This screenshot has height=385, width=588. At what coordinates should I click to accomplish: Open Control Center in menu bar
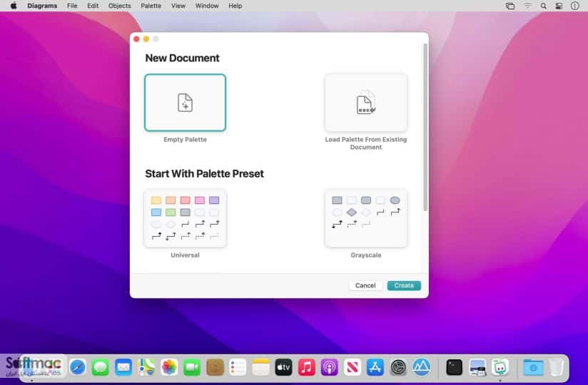point(559,6)
